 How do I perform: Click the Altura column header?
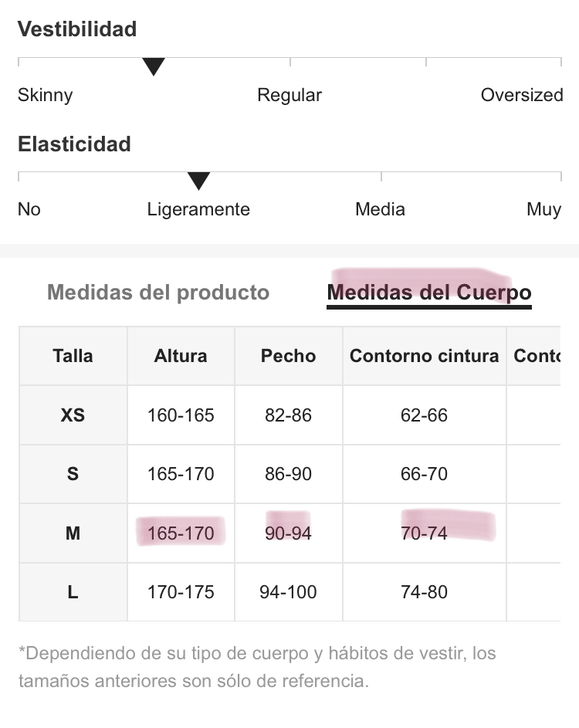tap(181, 356)
